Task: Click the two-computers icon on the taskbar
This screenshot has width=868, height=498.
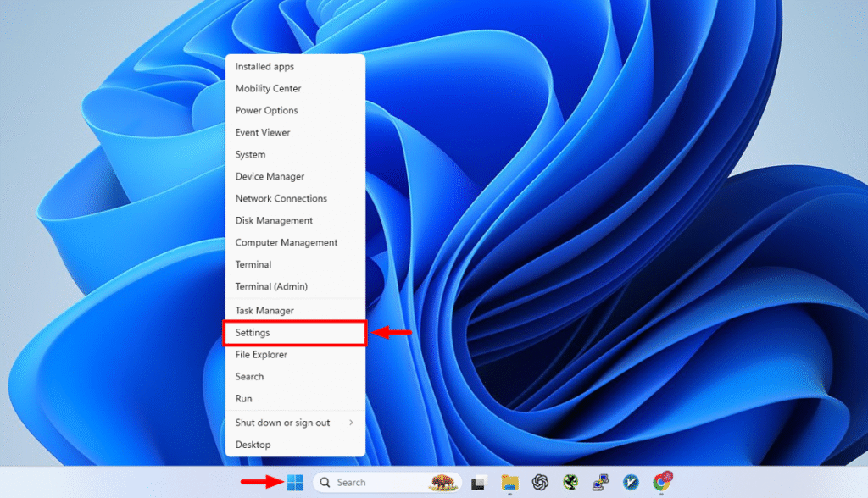Action: (600, 482)
